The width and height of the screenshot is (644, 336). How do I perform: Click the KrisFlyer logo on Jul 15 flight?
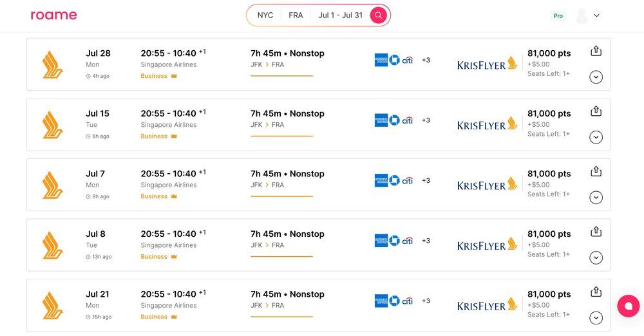[487, 125]
